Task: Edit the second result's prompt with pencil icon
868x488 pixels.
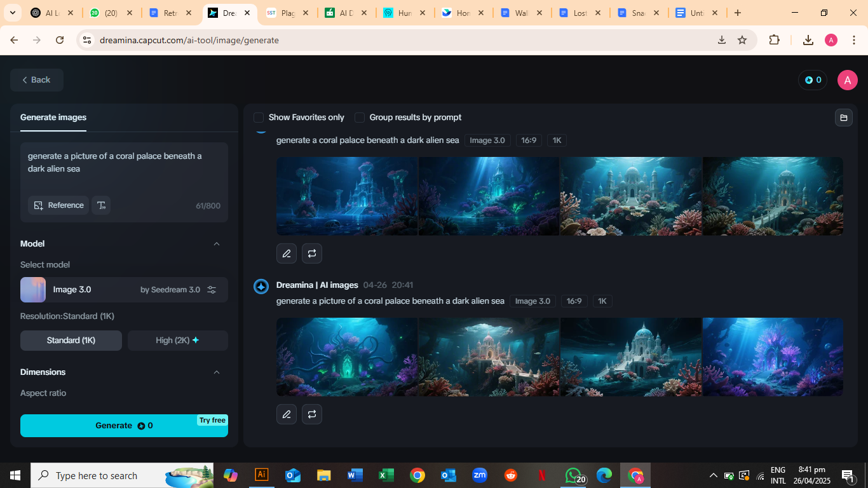Action: click(x=287, y=414)
